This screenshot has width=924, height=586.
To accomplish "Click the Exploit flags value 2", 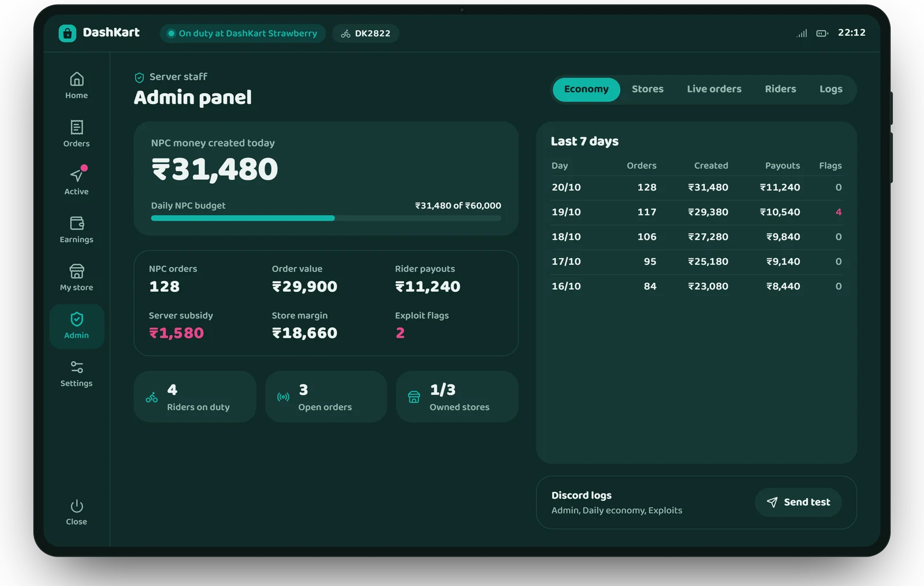I will point(400,333).
